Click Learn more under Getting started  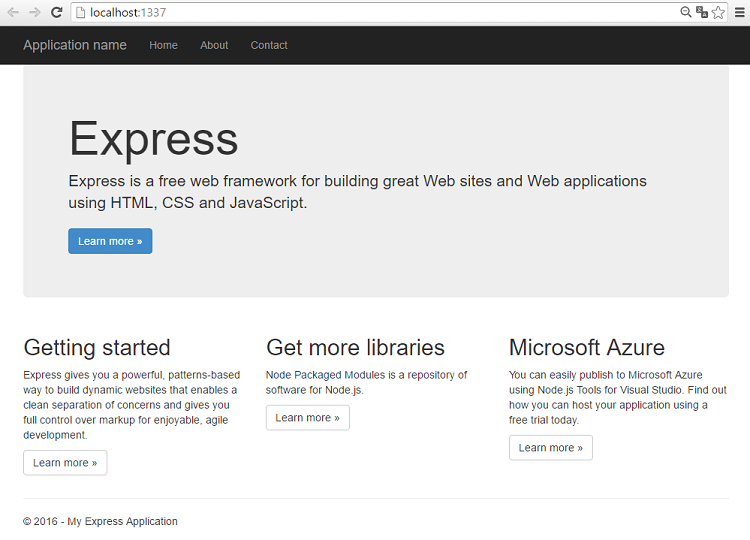pyautogui.click(x=65, y=463)
